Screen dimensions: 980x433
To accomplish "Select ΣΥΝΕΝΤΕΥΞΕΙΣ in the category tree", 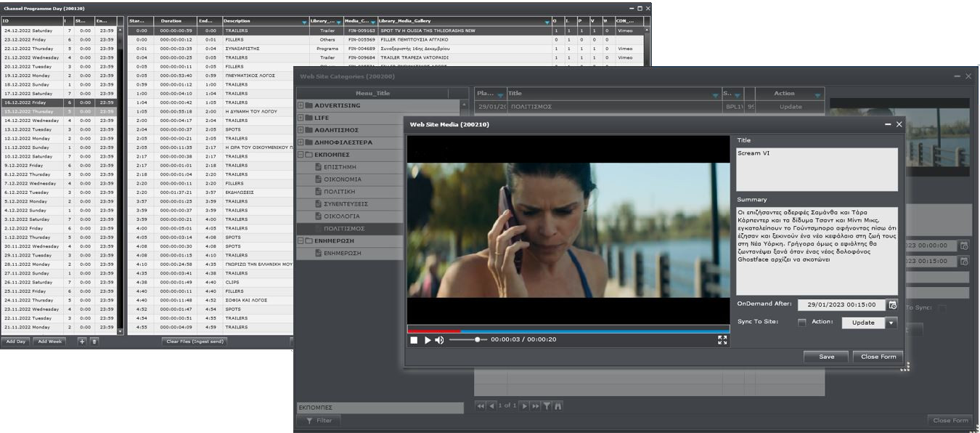I will (x=346, y=204).
